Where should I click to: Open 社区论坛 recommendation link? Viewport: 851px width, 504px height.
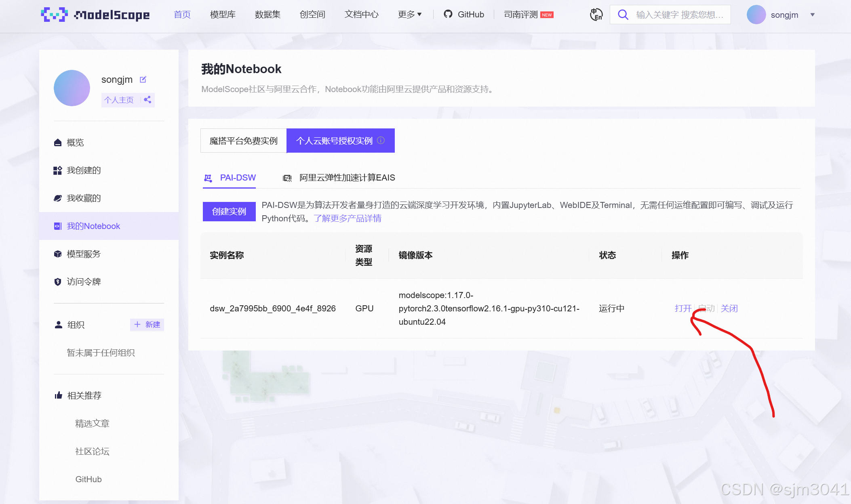[93, 451]
